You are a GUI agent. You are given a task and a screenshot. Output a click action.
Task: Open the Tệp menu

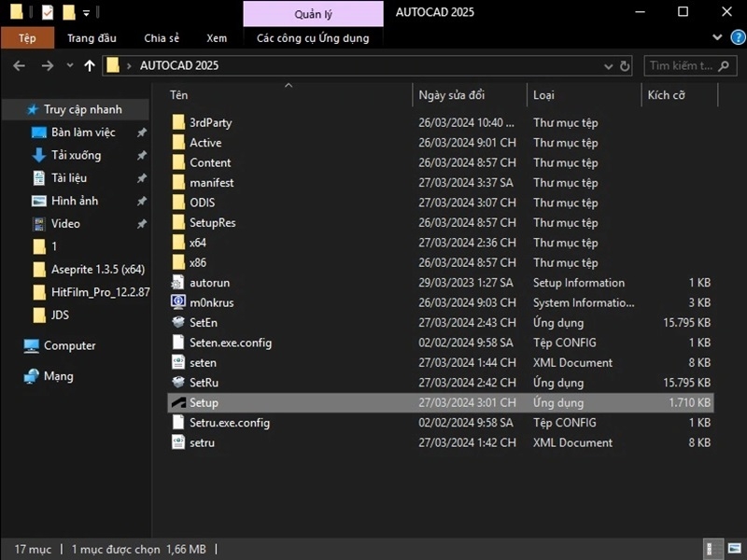[x=28, y=38]
